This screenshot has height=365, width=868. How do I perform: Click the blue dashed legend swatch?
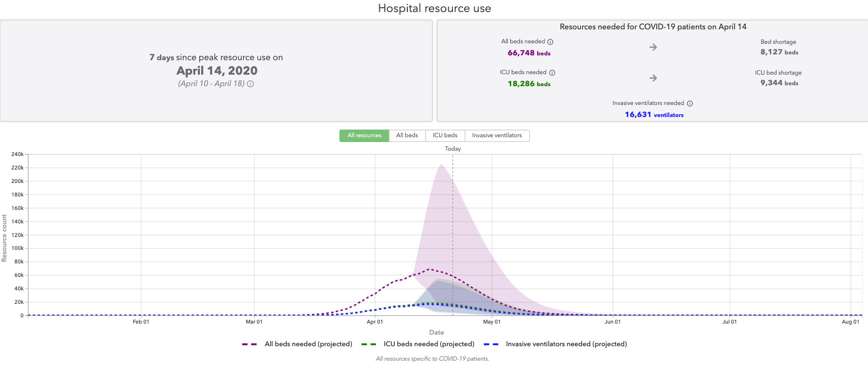[x=491, y=344]
